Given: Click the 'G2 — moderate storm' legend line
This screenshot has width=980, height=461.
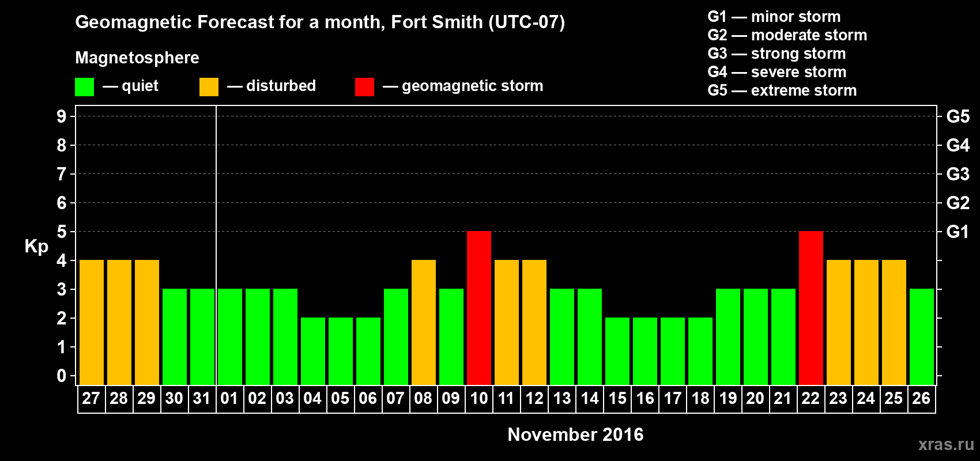Looking at the screenshot, I should (x=787, y=35).
